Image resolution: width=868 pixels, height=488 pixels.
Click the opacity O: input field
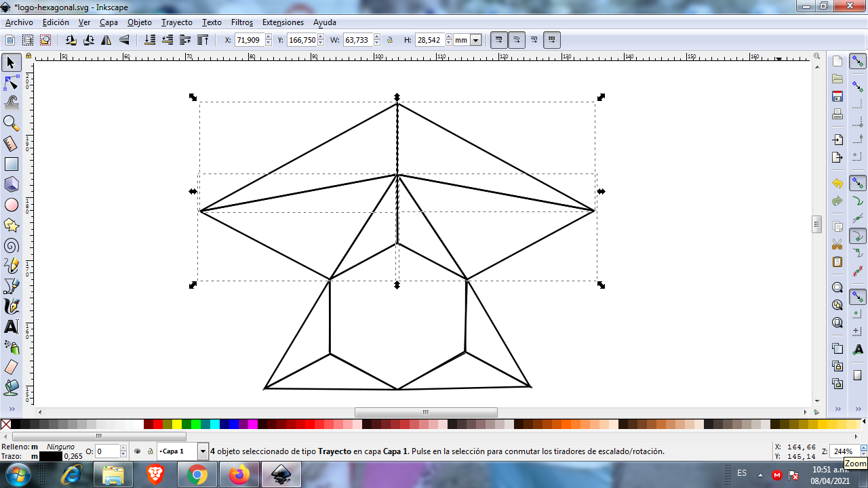pyautogui.click(x=107, y=451)
